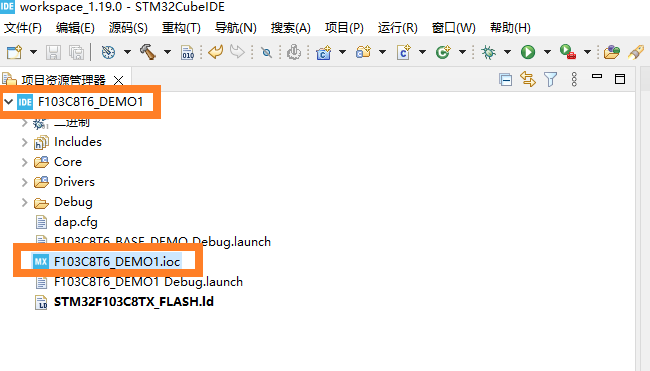Click the explorer Filter funnel icon
Image resolution: width=650 pixels, height=371 pixels.
(x=551, y=79)
